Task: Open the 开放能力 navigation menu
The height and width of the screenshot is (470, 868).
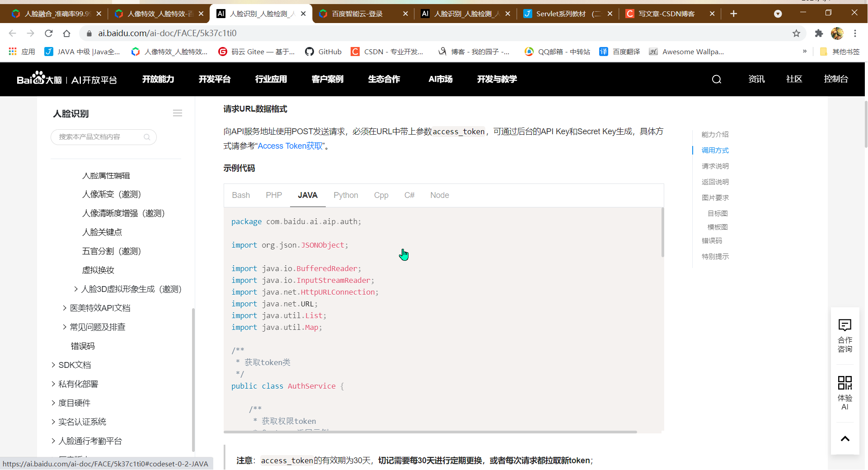Action: click(158, 79)
